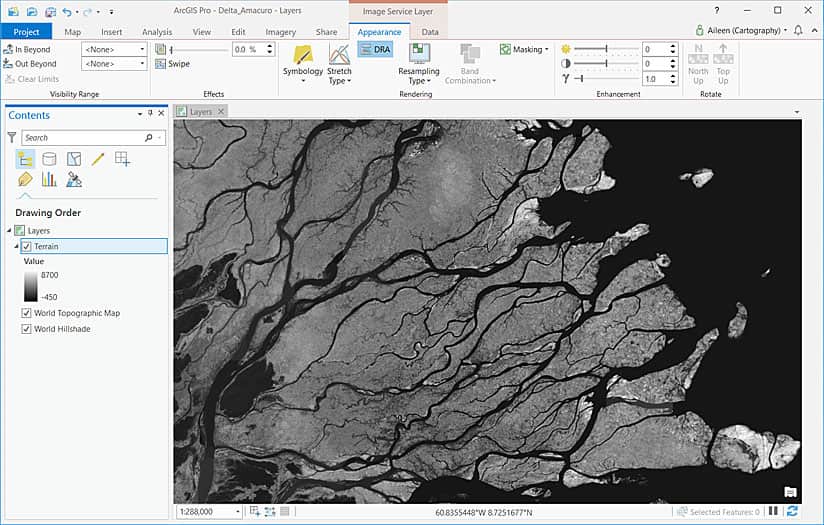Select List By Data Source icon
The width and height of the screenshot is (824, 525).
pyautogui.click(x=49, y=159)
